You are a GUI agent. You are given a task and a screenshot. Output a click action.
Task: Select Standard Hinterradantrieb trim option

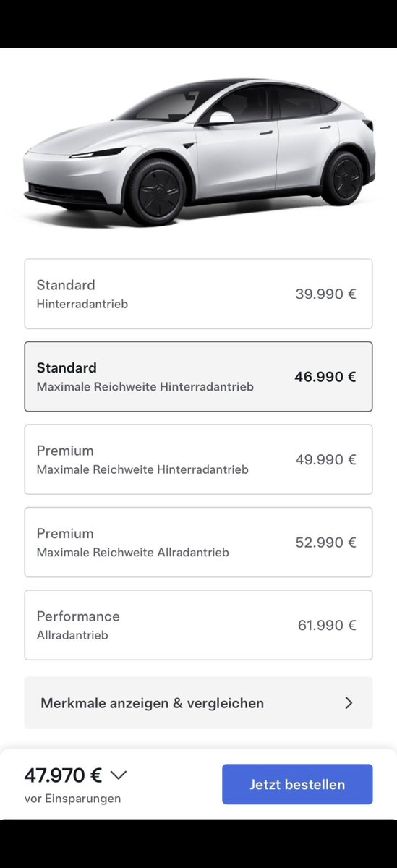198,294
